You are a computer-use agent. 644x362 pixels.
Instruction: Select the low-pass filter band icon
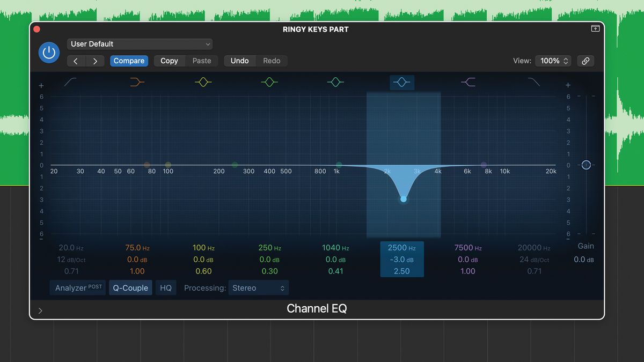pos(534,82)
